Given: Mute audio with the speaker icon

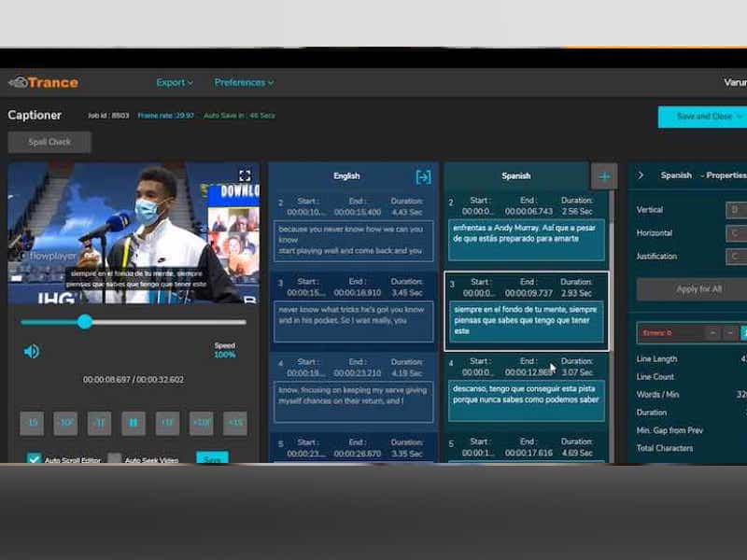Looking at the screenshot, I should point(32,351).
